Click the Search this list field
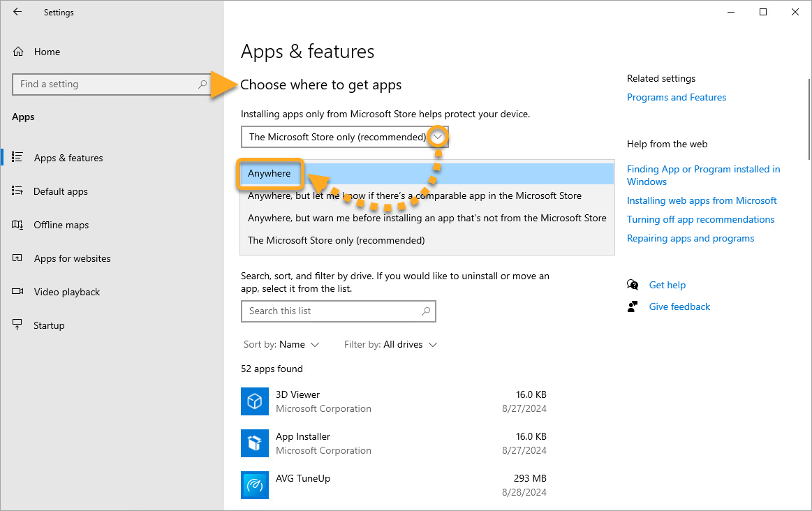This screenshot has height=511, width=812. pyautogui.click(x=332, y=311)
